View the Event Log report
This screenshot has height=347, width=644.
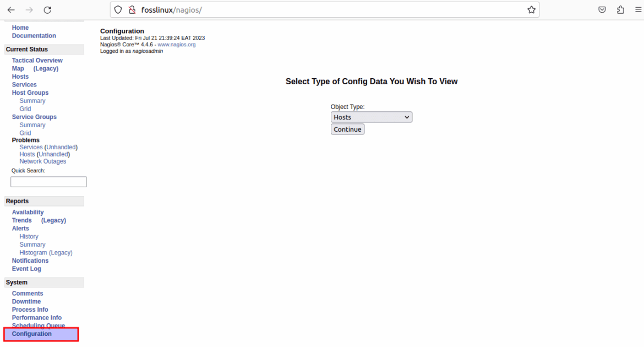[26, 269]
